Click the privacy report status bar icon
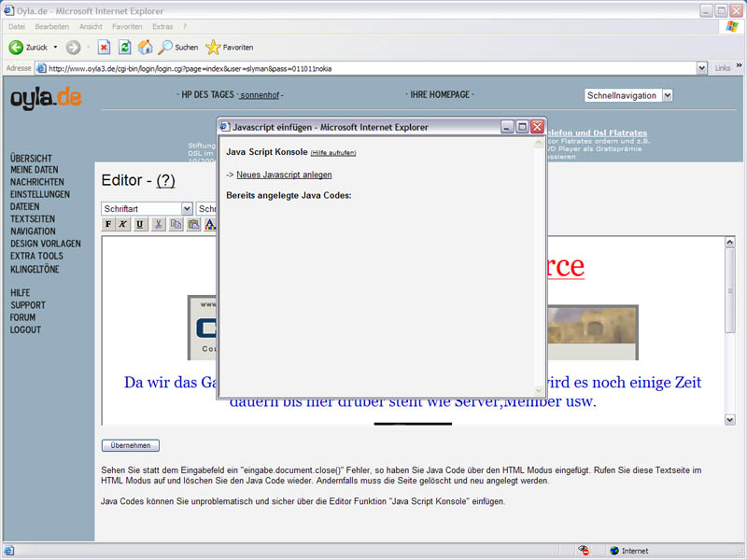This screenshot has height=560, width=747. [x=584, y=551]
